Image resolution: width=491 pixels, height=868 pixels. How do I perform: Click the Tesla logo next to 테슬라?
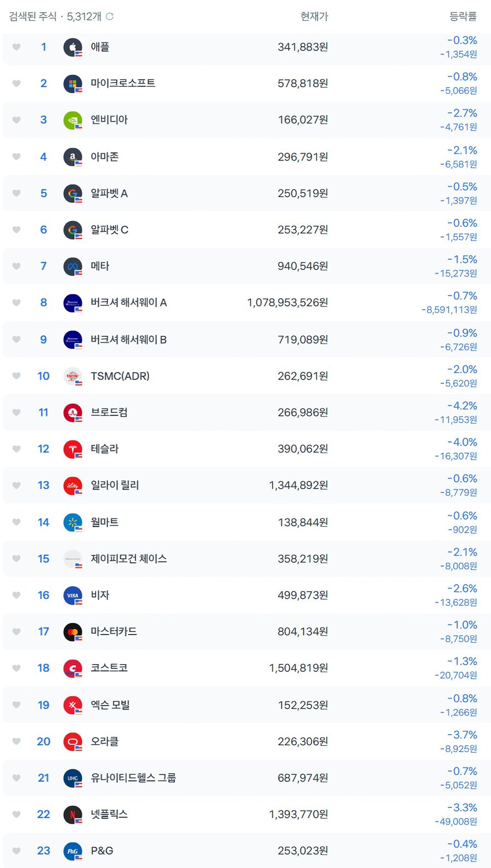tap(73, 449)
